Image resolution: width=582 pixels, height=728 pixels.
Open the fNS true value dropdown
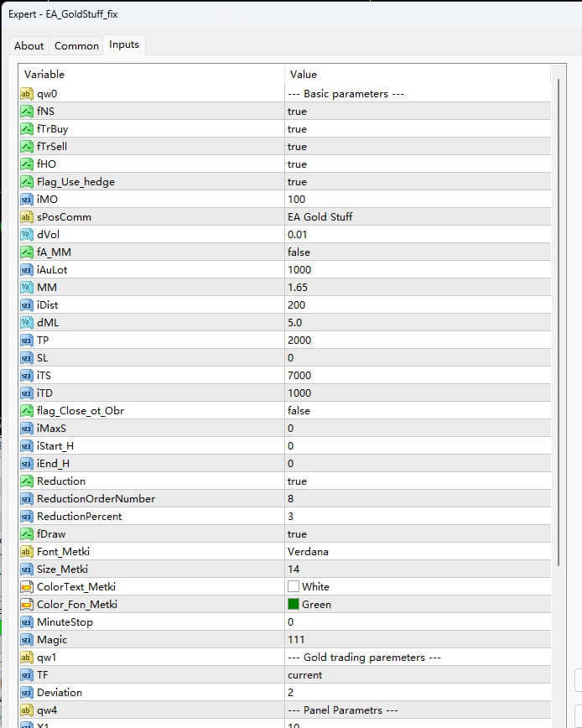[418, 112]
